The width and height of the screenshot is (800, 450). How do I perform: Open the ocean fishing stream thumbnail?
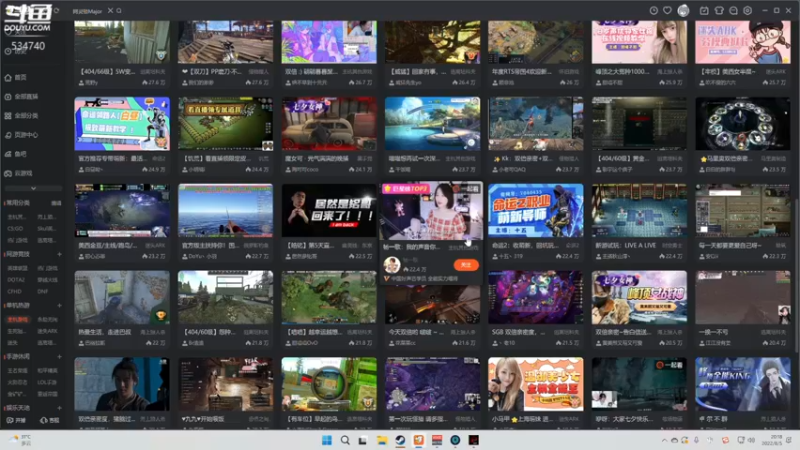tap(226, 210)
